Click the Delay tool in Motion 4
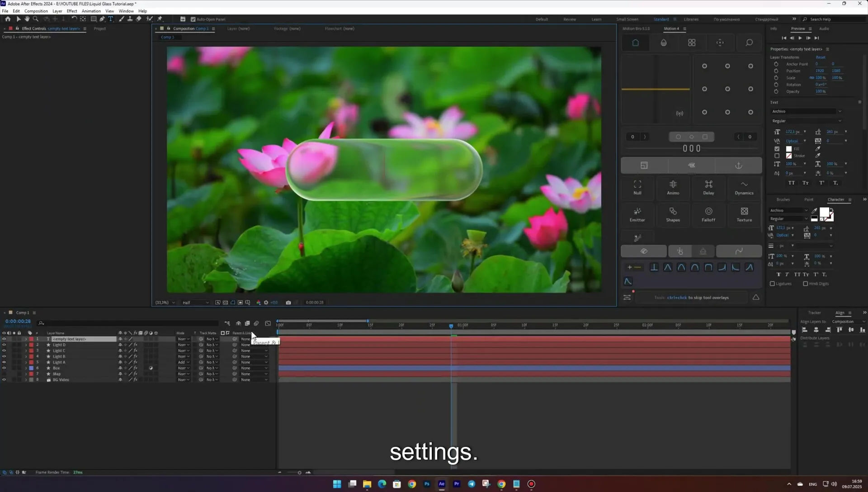 pyautogui.click(x=708, y=187)
